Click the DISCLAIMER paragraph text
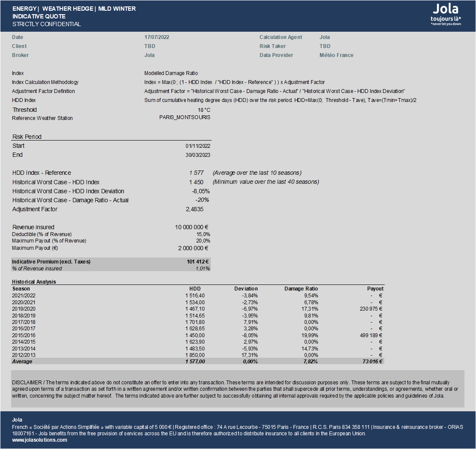 [235, 389]
